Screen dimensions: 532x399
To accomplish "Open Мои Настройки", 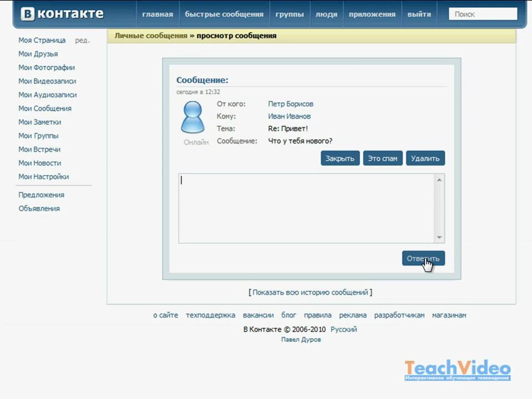I will tap(43, 176).
